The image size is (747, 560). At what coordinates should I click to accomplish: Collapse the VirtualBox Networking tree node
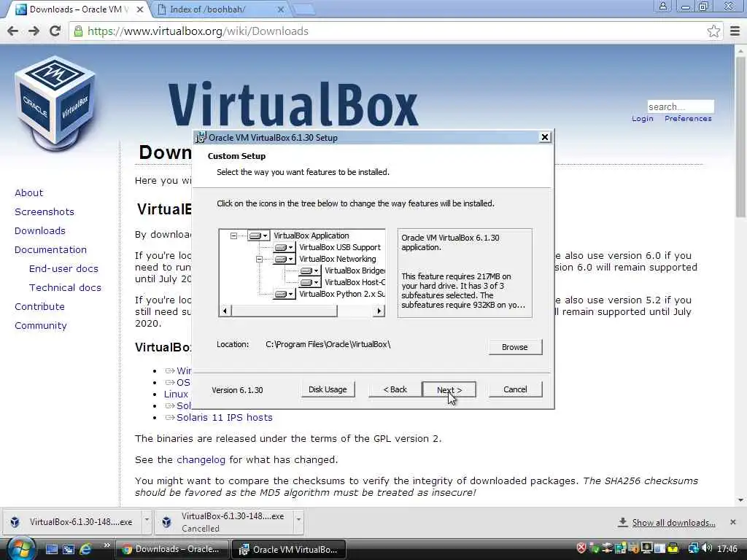[x=259, y=259]
